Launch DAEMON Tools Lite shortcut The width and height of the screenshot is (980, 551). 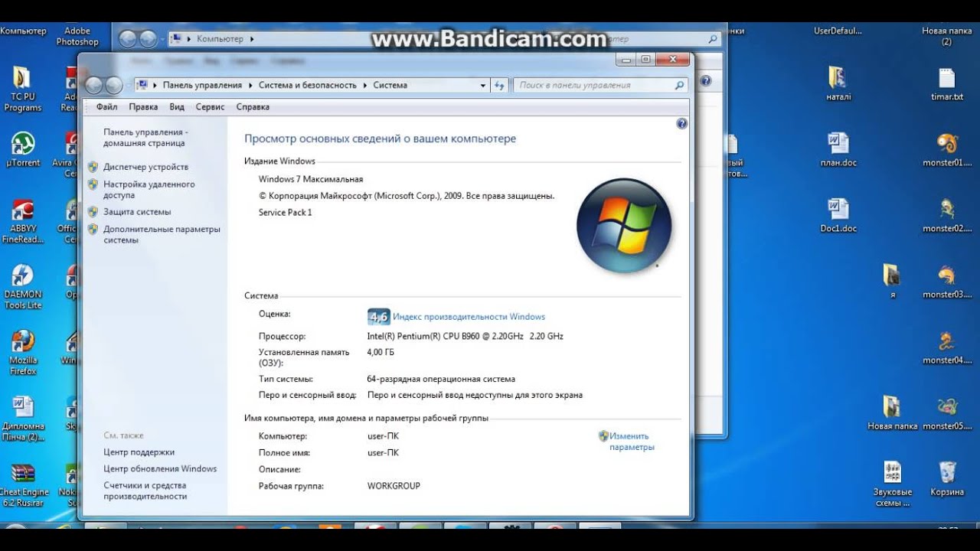point(22,287)
